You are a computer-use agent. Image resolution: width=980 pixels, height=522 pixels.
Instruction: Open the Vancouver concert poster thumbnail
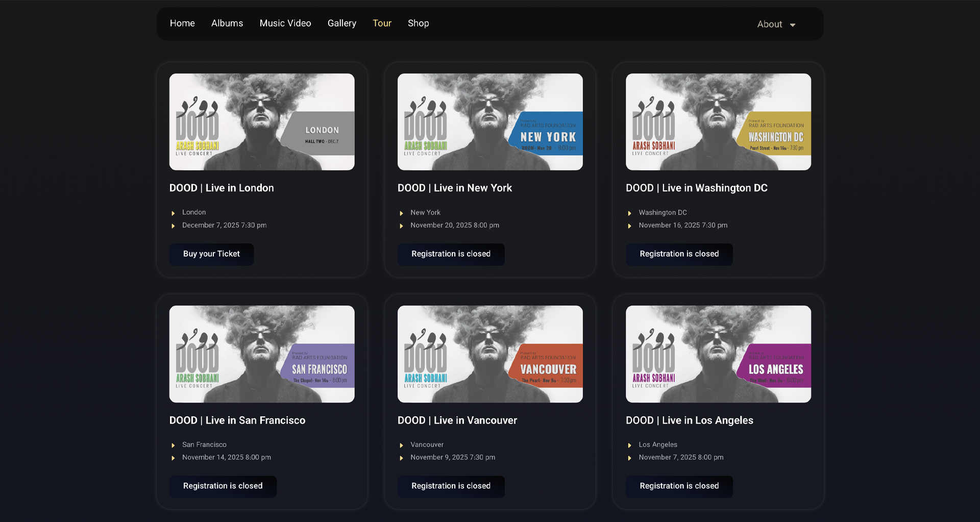point(490,354)
